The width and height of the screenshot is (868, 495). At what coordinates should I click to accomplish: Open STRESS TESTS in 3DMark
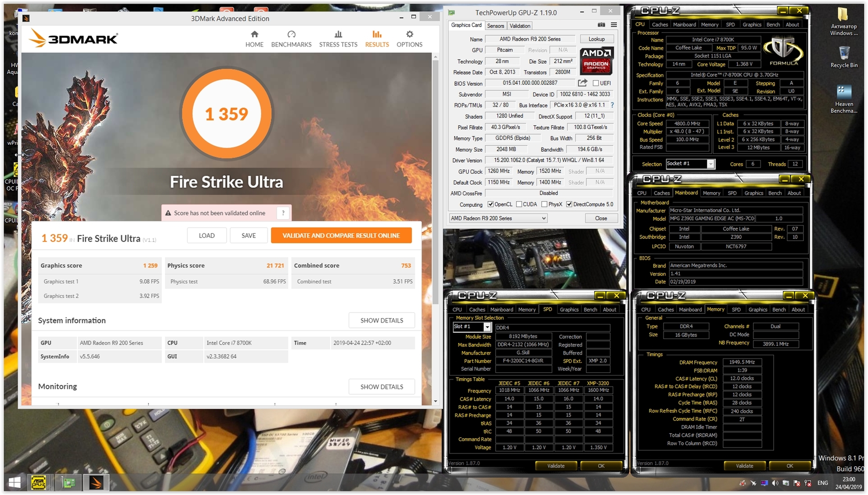coord(338,39)
